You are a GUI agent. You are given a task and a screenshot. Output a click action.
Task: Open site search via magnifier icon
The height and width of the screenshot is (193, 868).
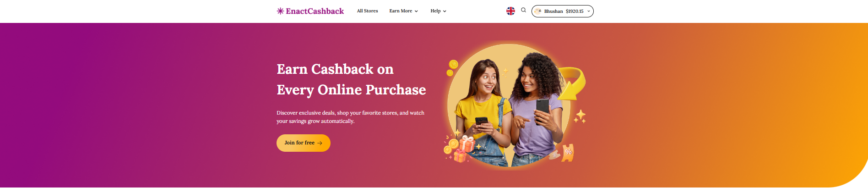click(523, 10)
